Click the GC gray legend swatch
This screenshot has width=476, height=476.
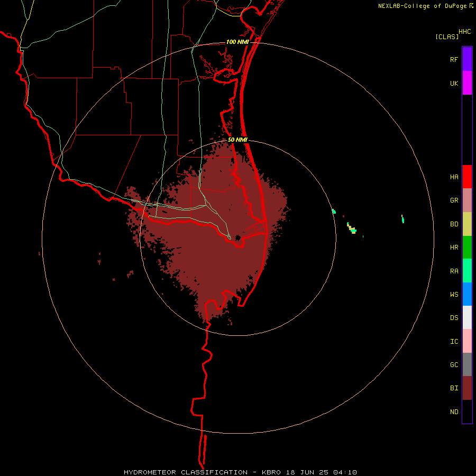(467, 364)
